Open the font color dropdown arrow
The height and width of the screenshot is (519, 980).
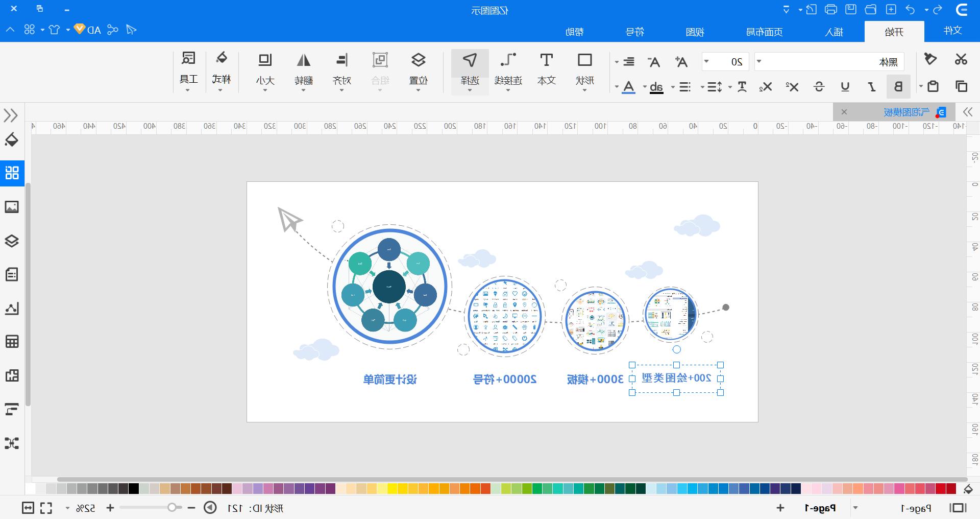(x=617, y=87)
